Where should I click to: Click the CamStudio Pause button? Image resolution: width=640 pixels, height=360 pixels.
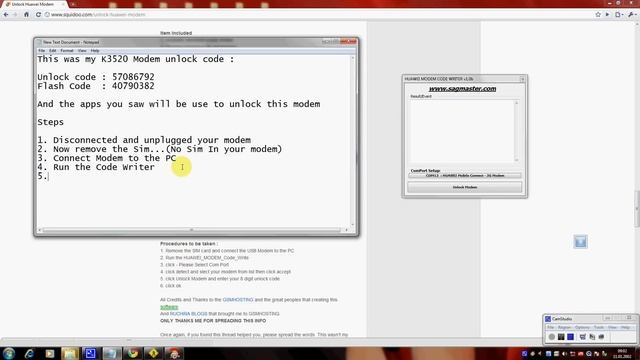(x=561, y=337)
